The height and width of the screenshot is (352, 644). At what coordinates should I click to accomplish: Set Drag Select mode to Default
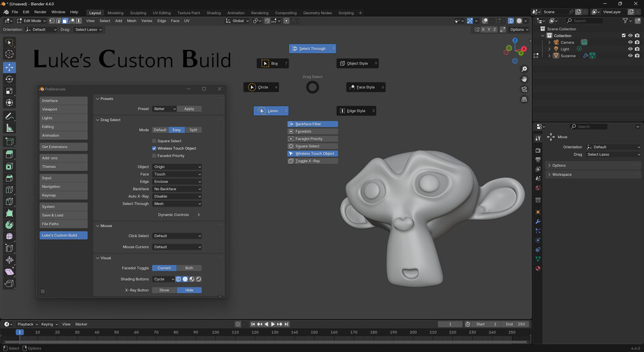point(160,130)
